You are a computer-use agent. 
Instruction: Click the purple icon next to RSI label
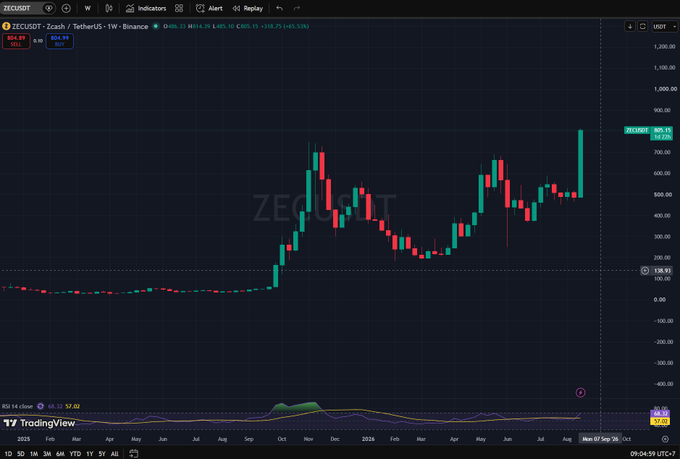tap(40, 407)
